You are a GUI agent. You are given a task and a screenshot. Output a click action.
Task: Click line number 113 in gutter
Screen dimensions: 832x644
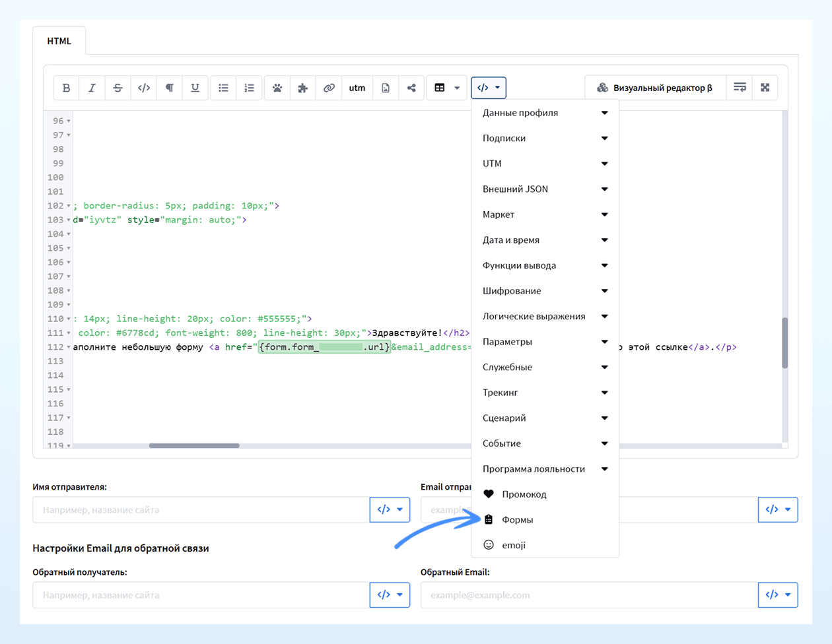point(55,361)
